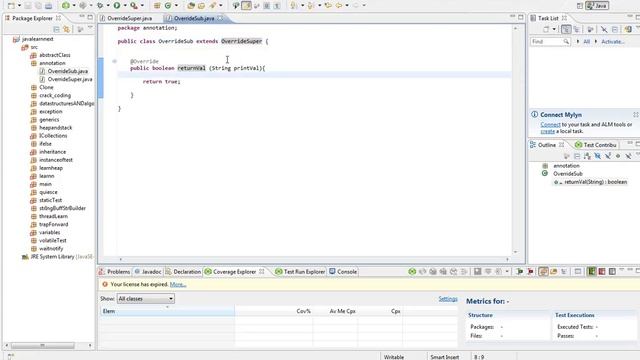Click the Focus on Workweek icon in Task List
640x360 pixels.
tap(590, 29)
